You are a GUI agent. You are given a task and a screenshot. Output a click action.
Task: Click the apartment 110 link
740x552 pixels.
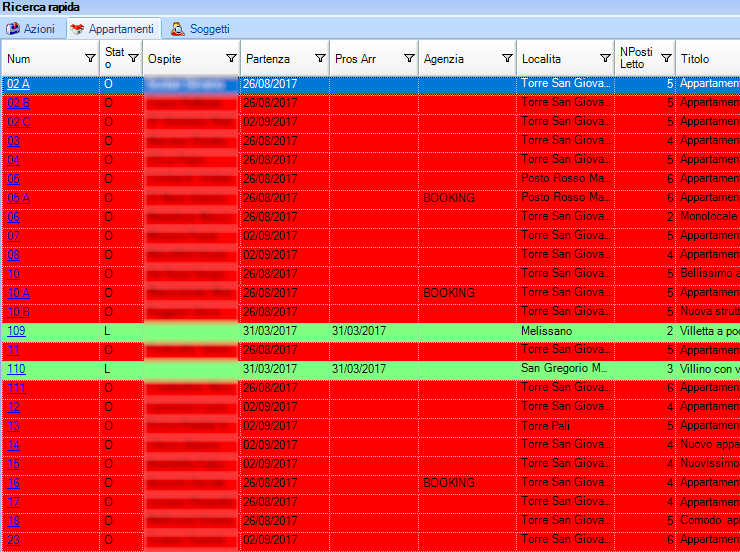(x=16, y=369)
